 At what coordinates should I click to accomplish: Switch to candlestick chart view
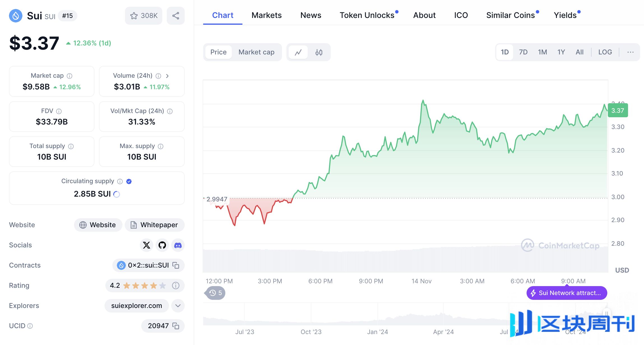click(319, 52)
